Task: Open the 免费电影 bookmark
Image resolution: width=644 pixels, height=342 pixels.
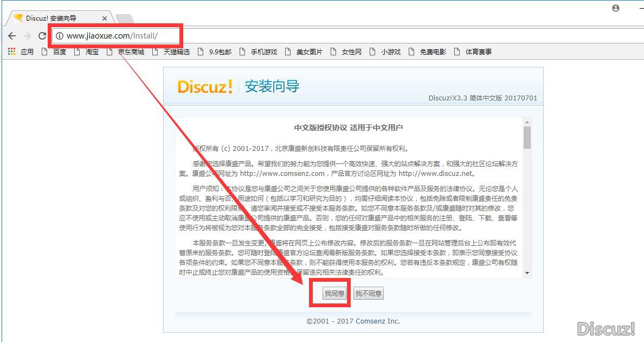Action: click(427, 52)
